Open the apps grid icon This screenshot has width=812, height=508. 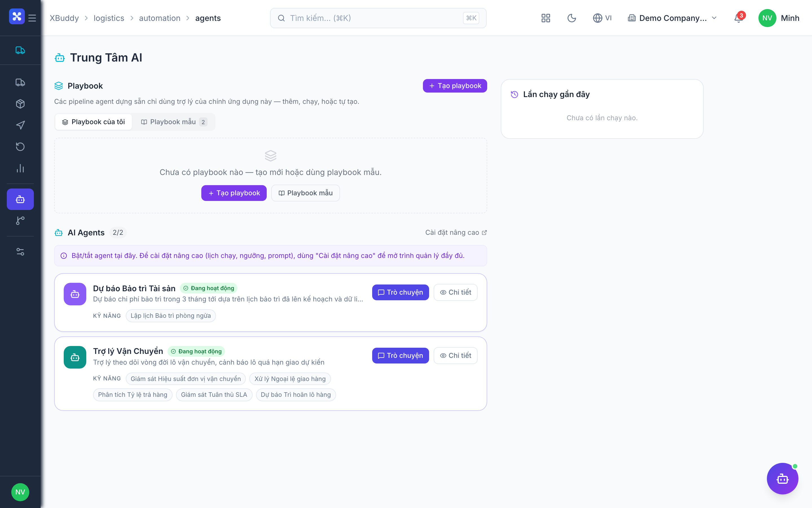coord(546,18)
